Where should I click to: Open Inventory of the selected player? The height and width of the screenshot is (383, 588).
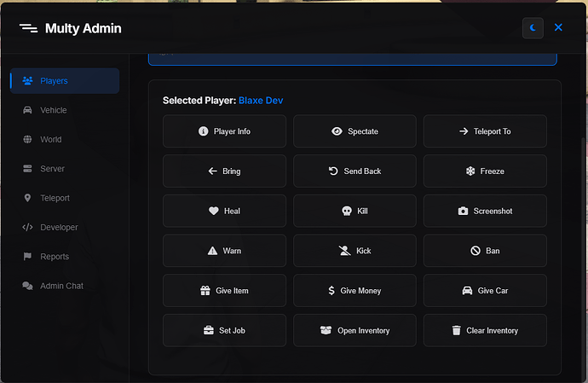click(x=355, y=330)
